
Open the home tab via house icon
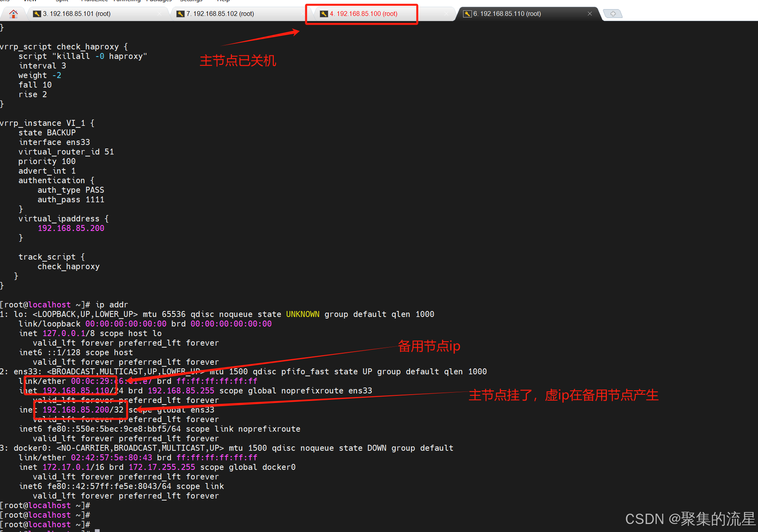pyautogui.click(x=13, y=14)
